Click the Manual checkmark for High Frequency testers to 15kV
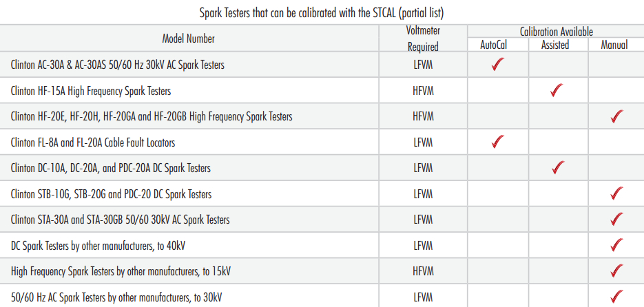This screenshot has width=644, height=307. [617, 271]
